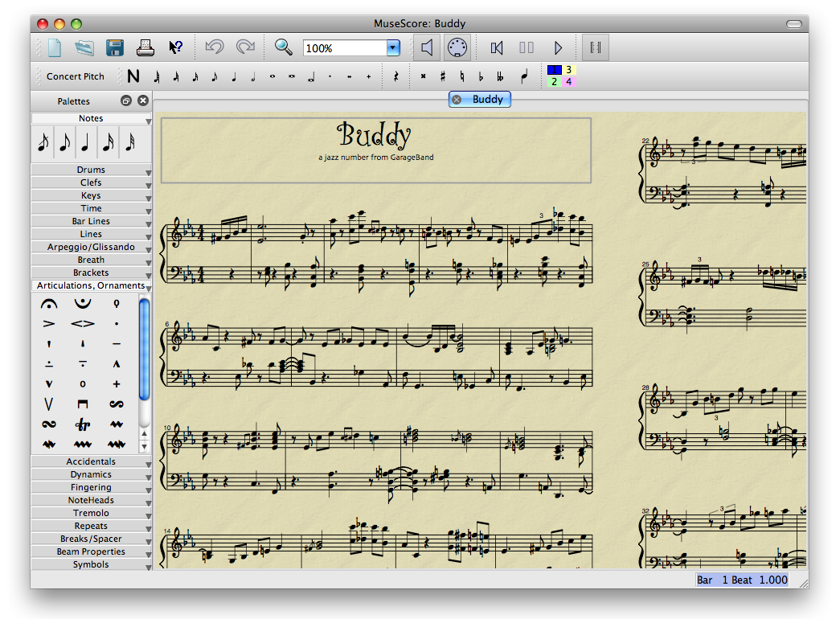Click the magnifying glass zoom icon
Screen dimensions: 840x619
283,47
